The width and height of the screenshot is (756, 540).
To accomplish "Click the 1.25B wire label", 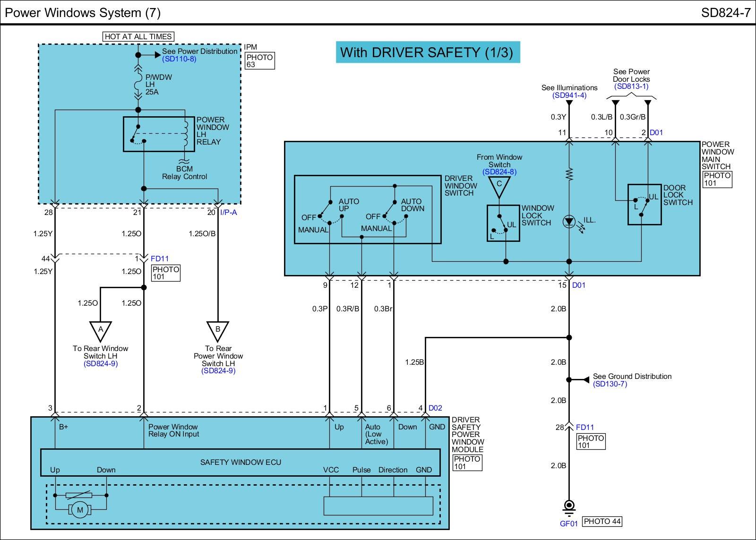I will (414, 362).
